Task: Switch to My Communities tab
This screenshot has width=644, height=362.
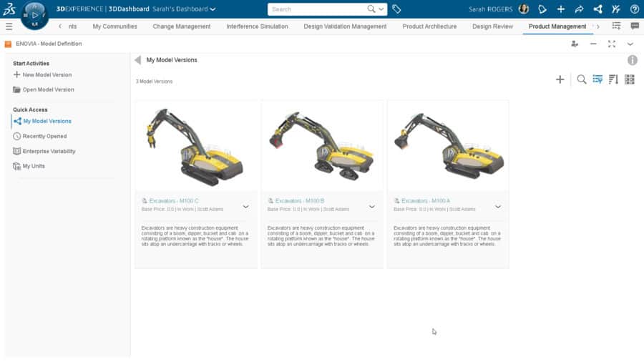Action: point(114,26)
